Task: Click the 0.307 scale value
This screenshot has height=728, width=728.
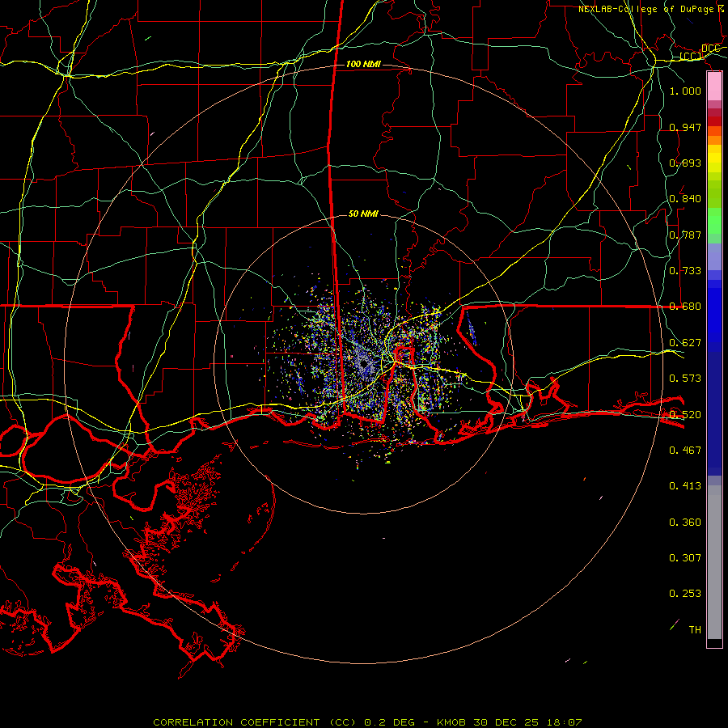Action: (x=685, y=558)
